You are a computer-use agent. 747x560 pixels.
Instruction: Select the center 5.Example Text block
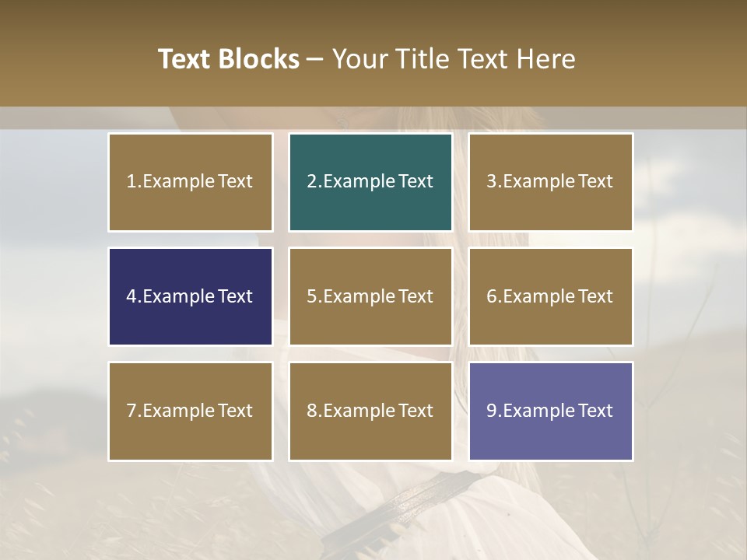(x=370, y=296)
